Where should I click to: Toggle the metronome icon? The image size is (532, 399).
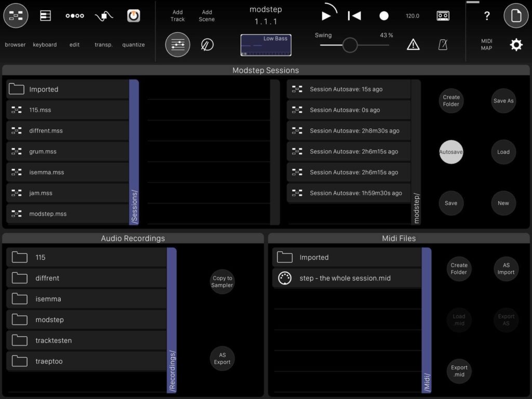[443, 45]
